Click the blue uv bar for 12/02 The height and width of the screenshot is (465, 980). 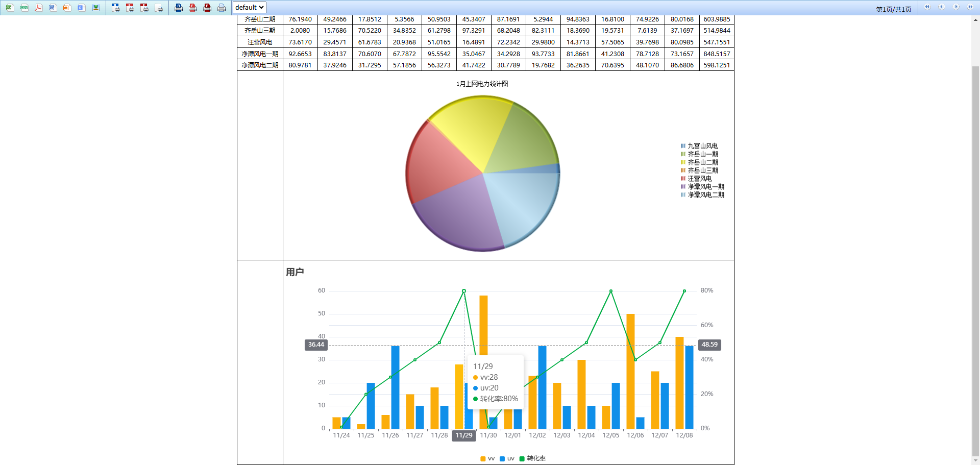[542, 387]
